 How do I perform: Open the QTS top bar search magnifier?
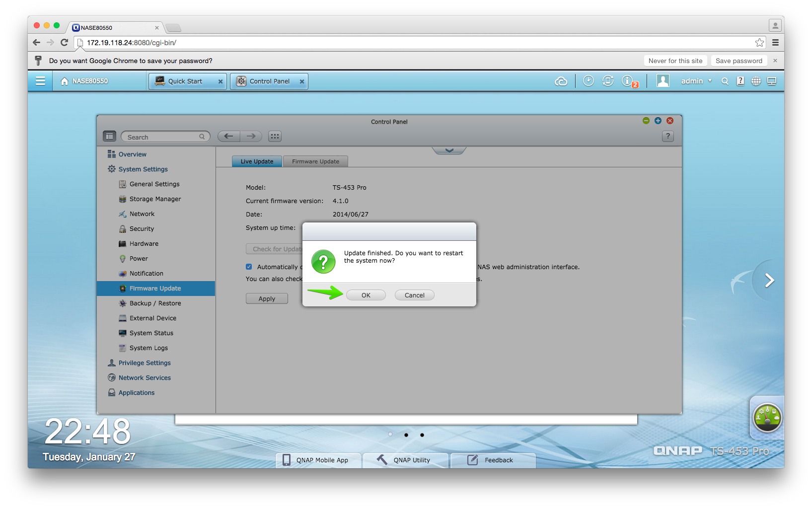[725, 81]
